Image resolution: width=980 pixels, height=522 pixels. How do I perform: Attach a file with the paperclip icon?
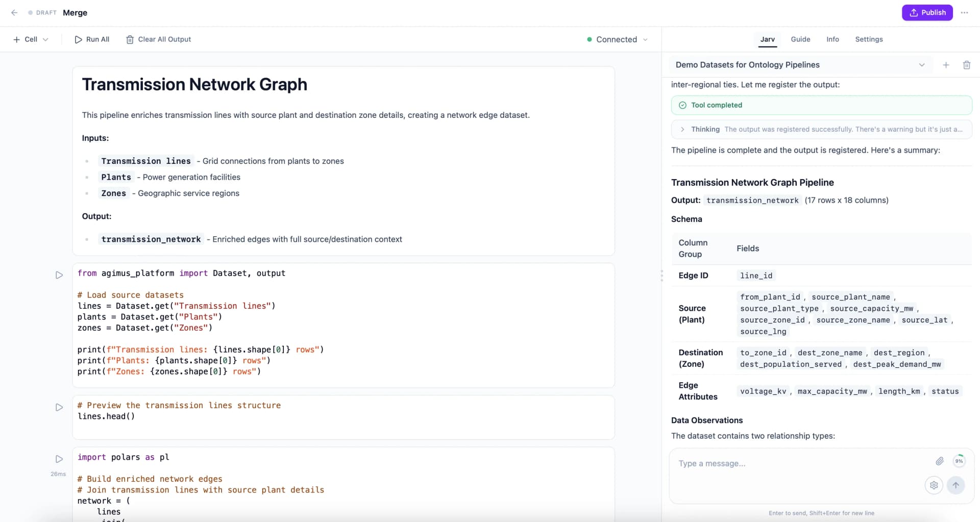[940, 461]
